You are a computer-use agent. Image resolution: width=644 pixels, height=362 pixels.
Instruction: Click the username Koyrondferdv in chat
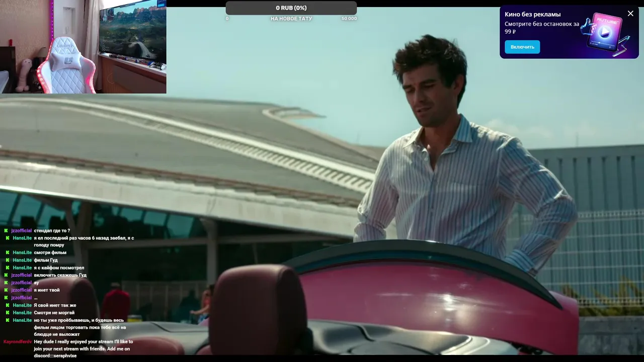18,342
